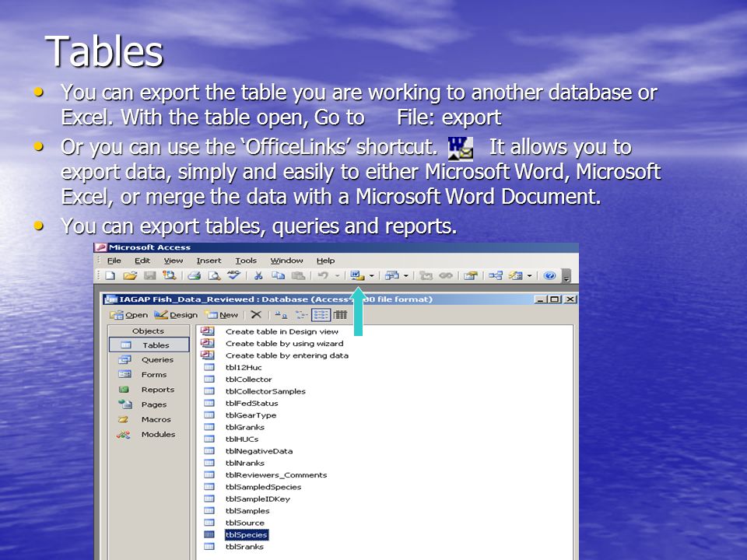This screenshot has height=560, width=747.
Task: Click the Undo arrow icon
Action: [322, 275]
